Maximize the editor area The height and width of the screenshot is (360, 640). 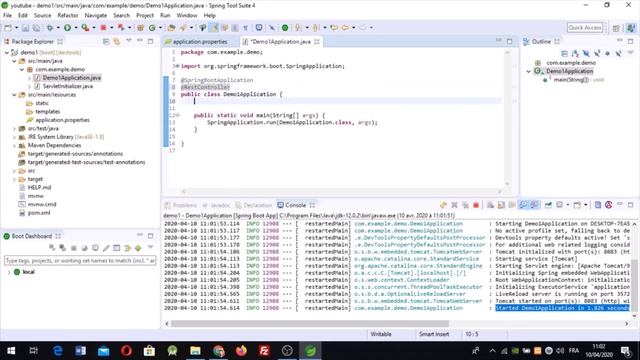click(509, 41)
